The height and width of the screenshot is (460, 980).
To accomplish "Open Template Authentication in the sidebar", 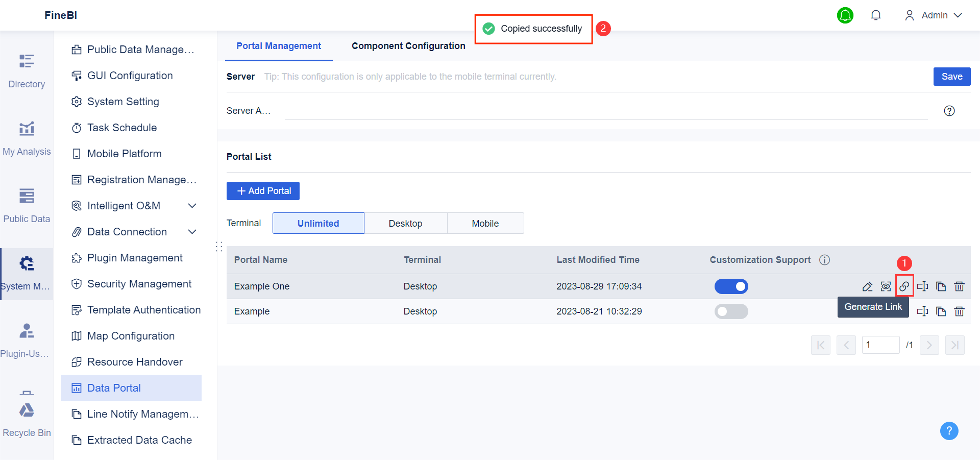I will point(144,309).
